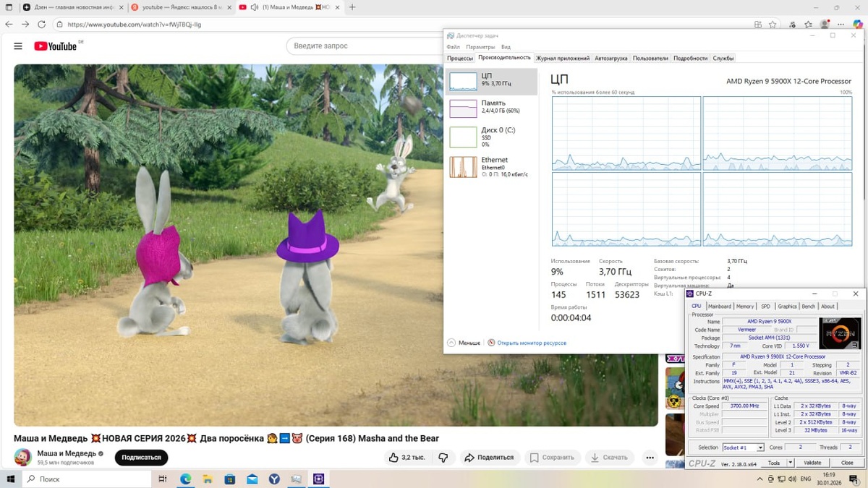868x488 pixels.
Task: Select the Ethernet item in the performance sidebar
Action: coord(492,166)
